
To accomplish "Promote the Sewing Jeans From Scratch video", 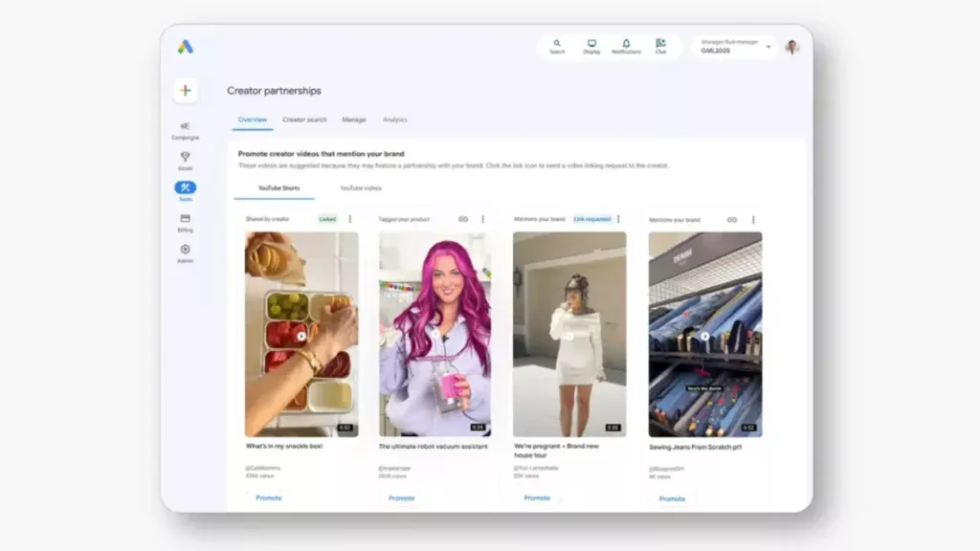I will tap(672, 499).
